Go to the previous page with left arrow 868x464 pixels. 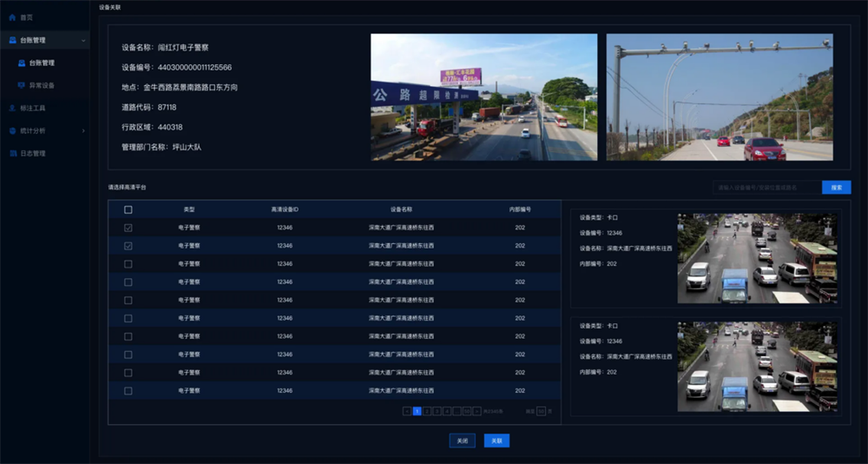pos(407,411)
